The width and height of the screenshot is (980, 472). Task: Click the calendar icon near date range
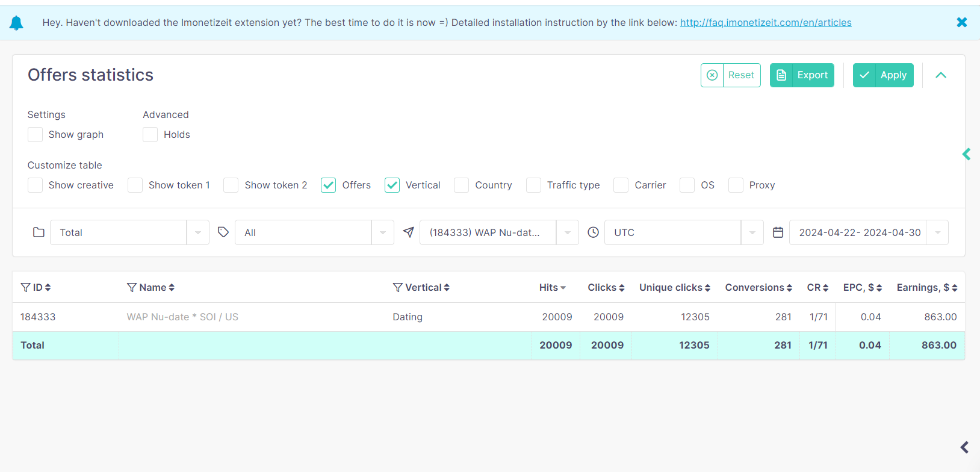[x=778, y=232]
